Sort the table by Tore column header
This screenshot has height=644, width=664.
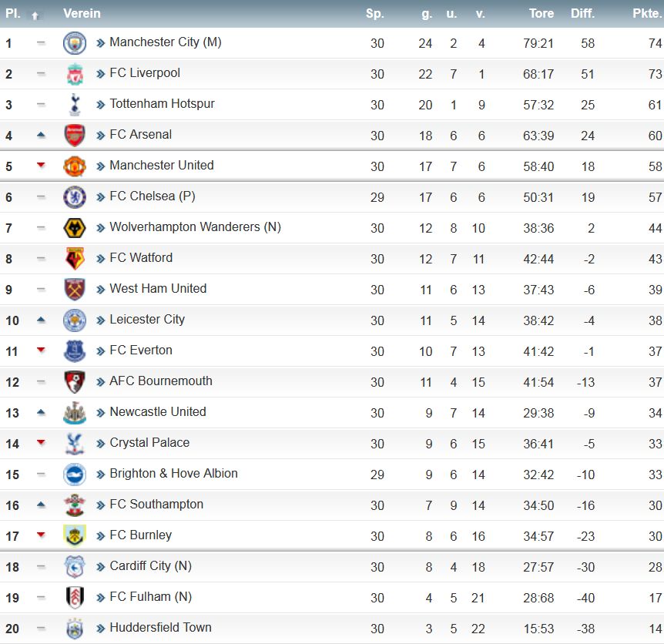tap(542, 13)
